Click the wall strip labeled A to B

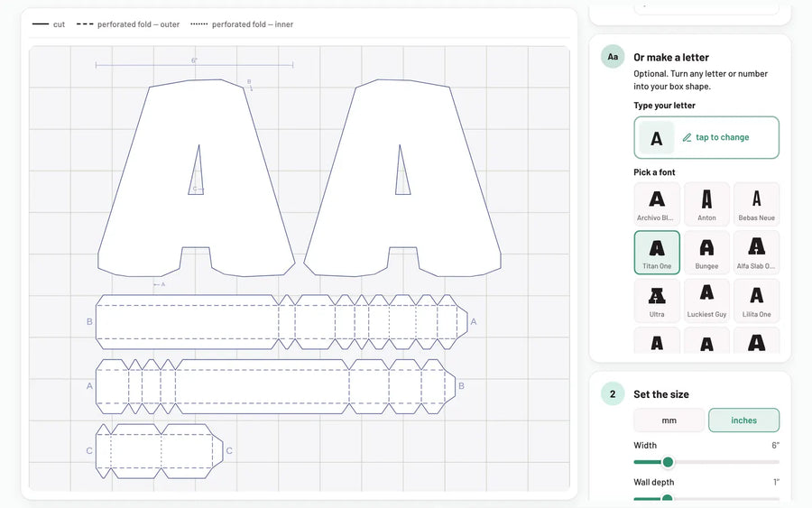(x=275, y=386)
